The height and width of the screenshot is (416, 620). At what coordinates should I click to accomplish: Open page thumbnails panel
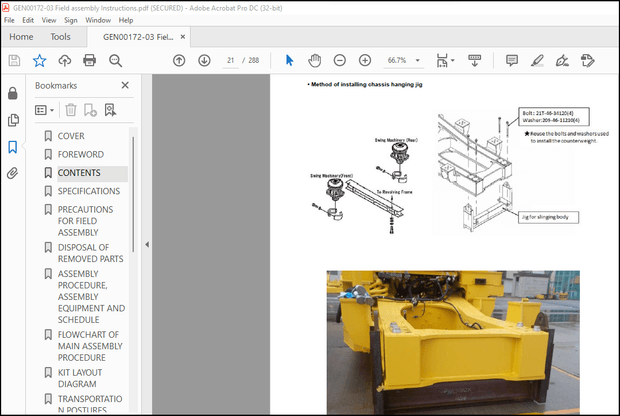[13, 120]
